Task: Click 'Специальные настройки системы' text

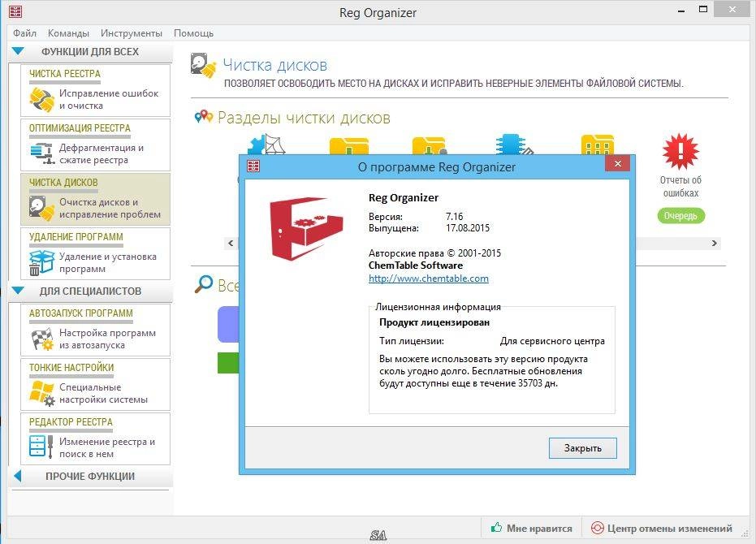Action: coord(103,393)
